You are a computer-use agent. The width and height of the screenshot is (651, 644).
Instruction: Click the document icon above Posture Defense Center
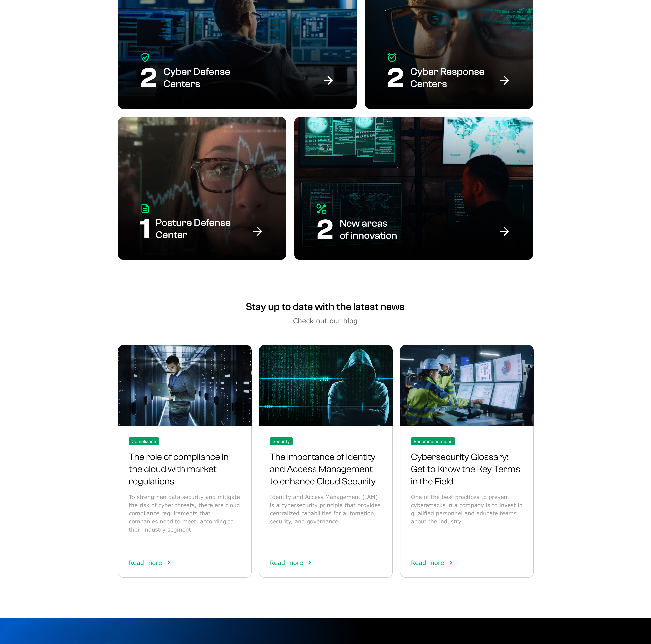click(x=145, y=208)
